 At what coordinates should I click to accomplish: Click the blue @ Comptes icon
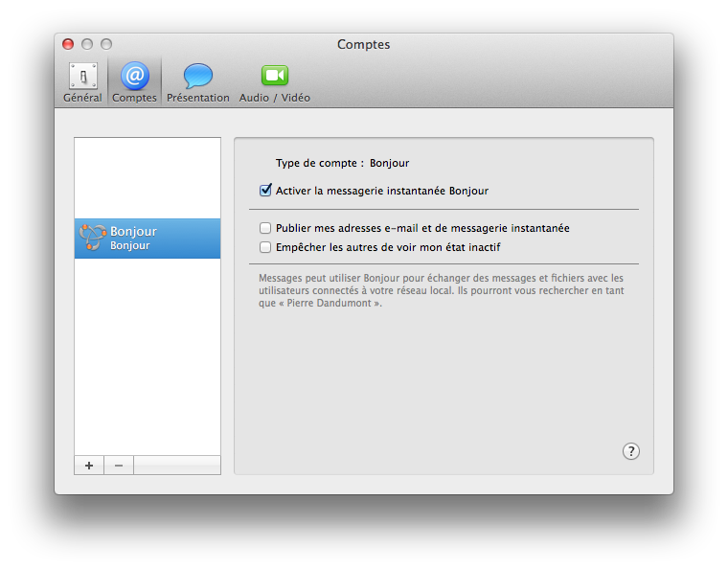(135, 76)
